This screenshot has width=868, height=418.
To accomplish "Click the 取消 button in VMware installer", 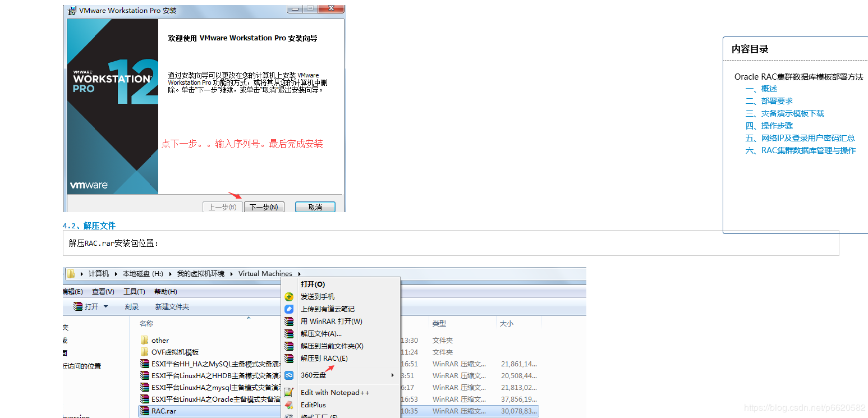I will tap(315, 207).
